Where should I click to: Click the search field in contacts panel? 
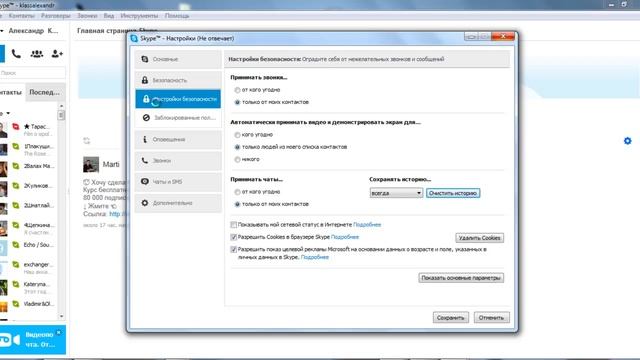click(x=33, y=73)
